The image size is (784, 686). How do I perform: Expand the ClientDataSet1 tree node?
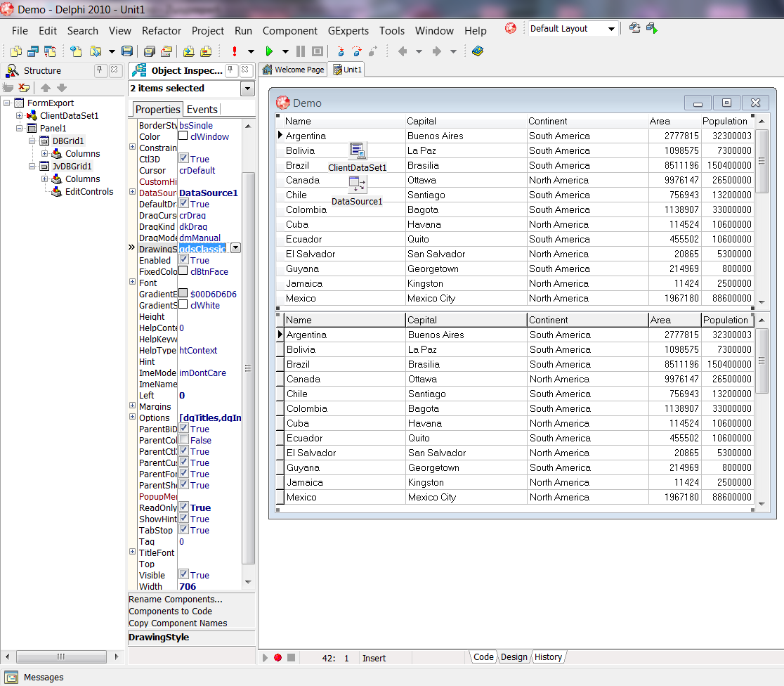[20, 115]
